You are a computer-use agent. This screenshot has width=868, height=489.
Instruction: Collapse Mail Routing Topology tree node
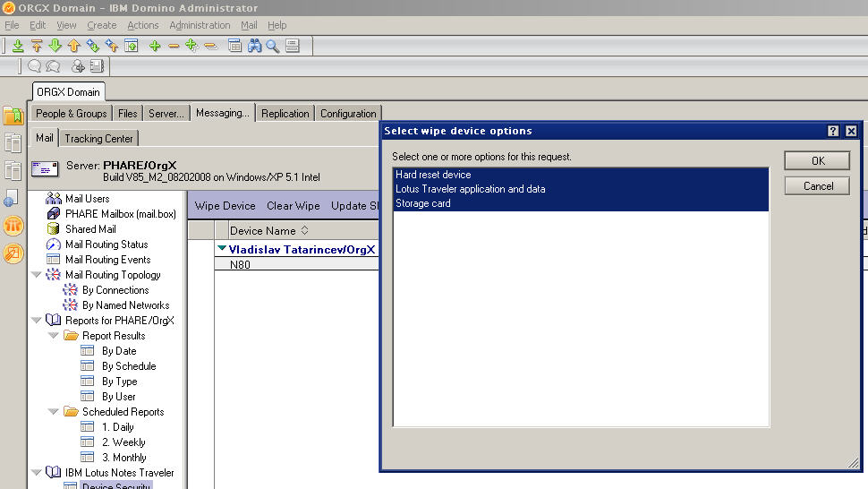[x=37, y=275]
